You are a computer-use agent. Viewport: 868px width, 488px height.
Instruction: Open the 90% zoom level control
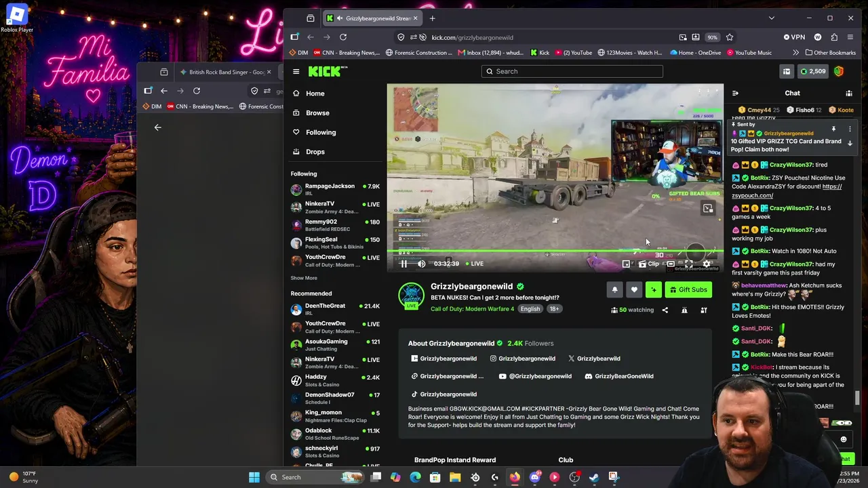pos(712,37)
